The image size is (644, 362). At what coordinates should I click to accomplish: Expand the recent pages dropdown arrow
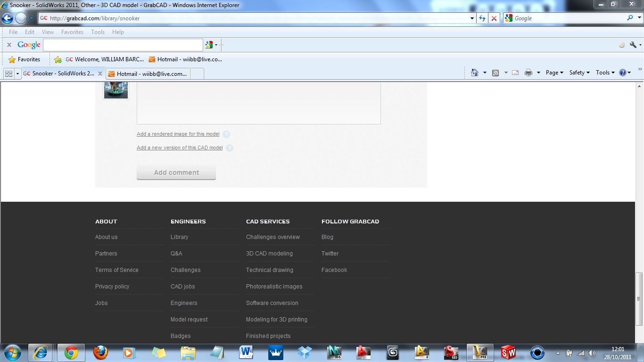31,18
